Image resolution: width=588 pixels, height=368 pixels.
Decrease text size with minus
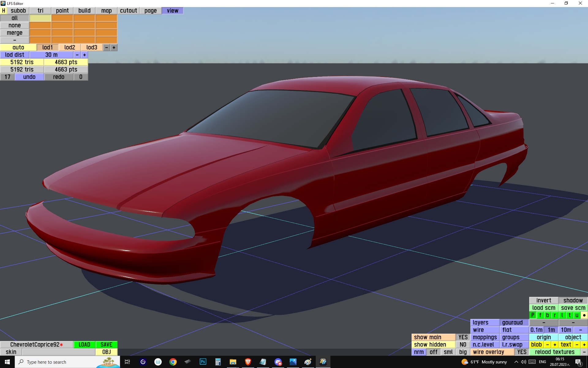(x=577, y=344)
